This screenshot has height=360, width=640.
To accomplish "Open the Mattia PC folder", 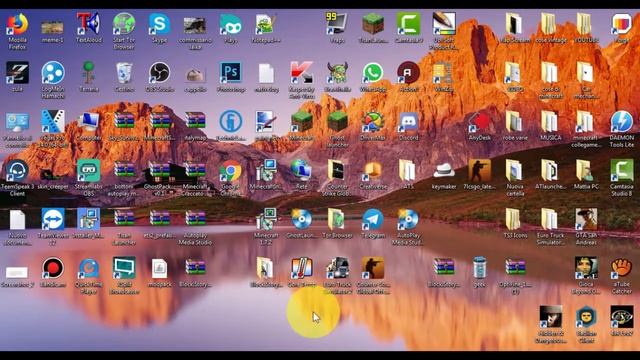I will [585, 171].
